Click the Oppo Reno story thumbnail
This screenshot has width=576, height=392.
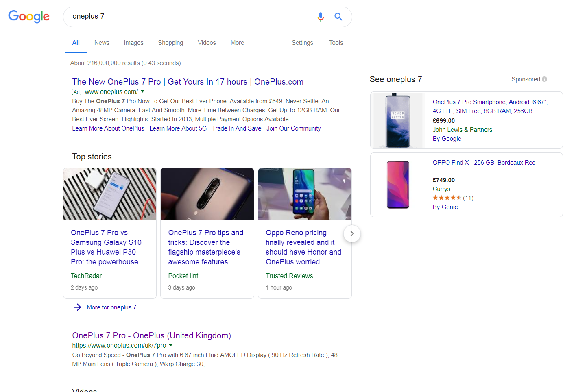pos(305,194)
